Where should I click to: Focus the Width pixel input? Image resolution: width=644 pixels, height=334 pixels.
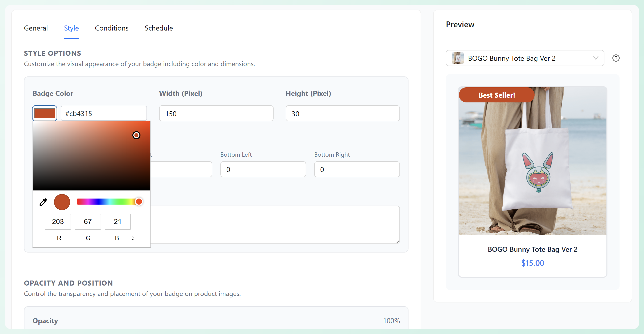(216, 114)
